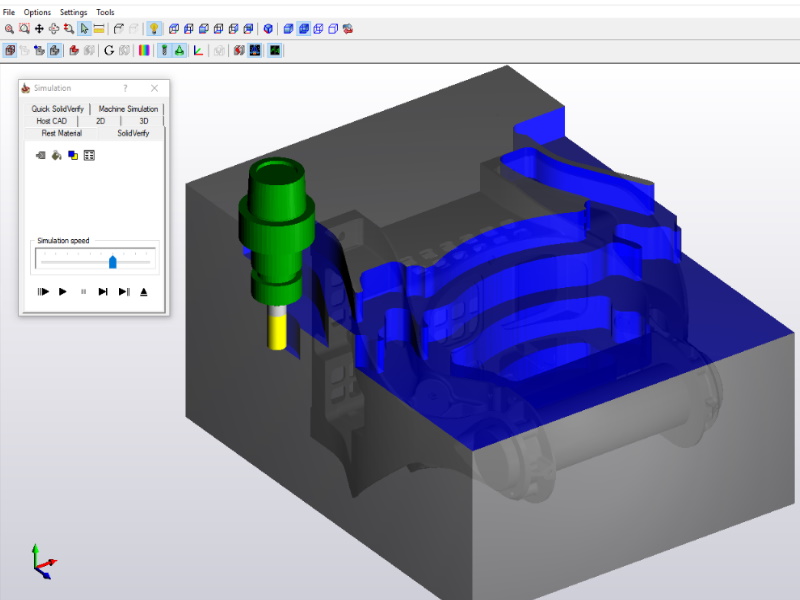Open the list options icon in SolidVerify tab
Viewport: 800px width, 600px height.
pyautogui.click(x=89, y=155)
